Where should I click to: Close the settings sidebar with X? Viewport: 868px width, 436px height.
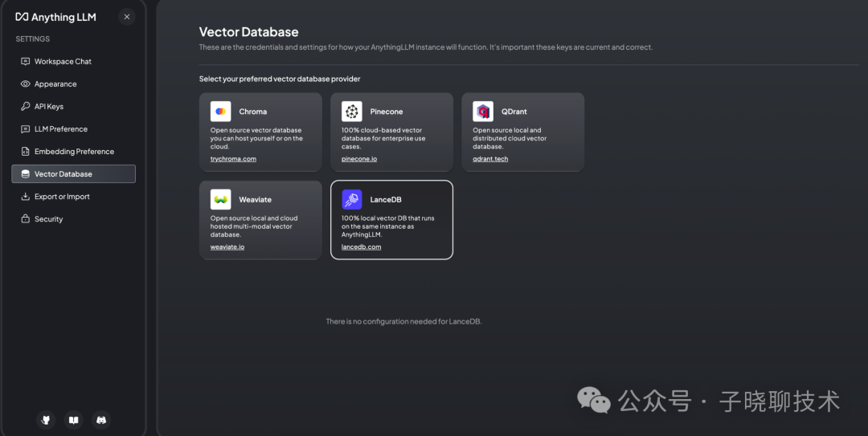[127, 17]
